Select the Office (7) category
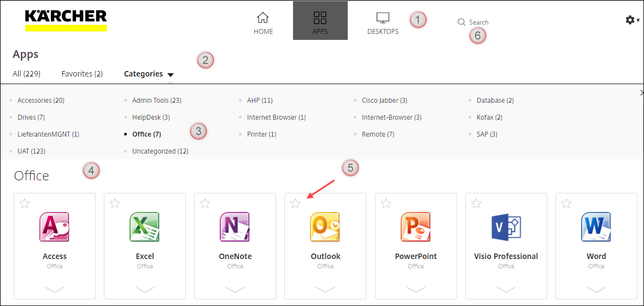The width and height of the screenshot is (644, 306). pos(147,134)
